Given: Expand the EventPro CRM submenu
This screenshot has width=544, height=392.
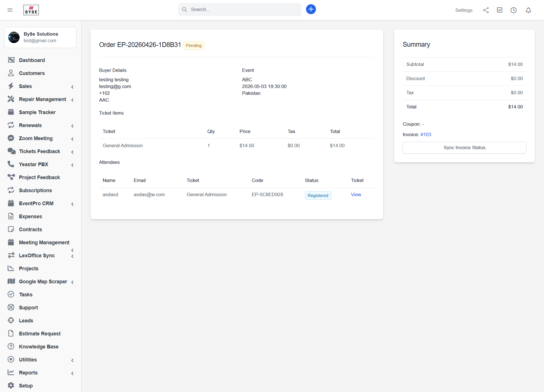Looking at the screenshot, I should [72, 204].
